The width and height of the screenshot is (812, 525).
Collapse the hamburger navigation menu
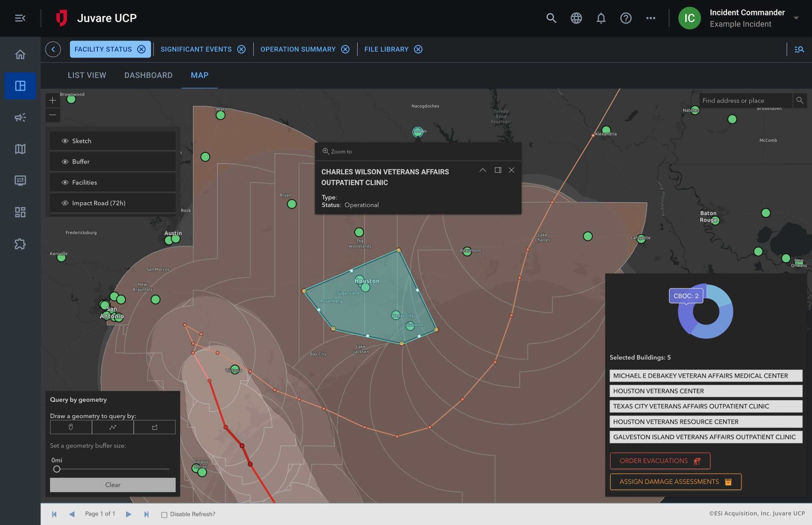pyautogui.click(x=20, y=18)
